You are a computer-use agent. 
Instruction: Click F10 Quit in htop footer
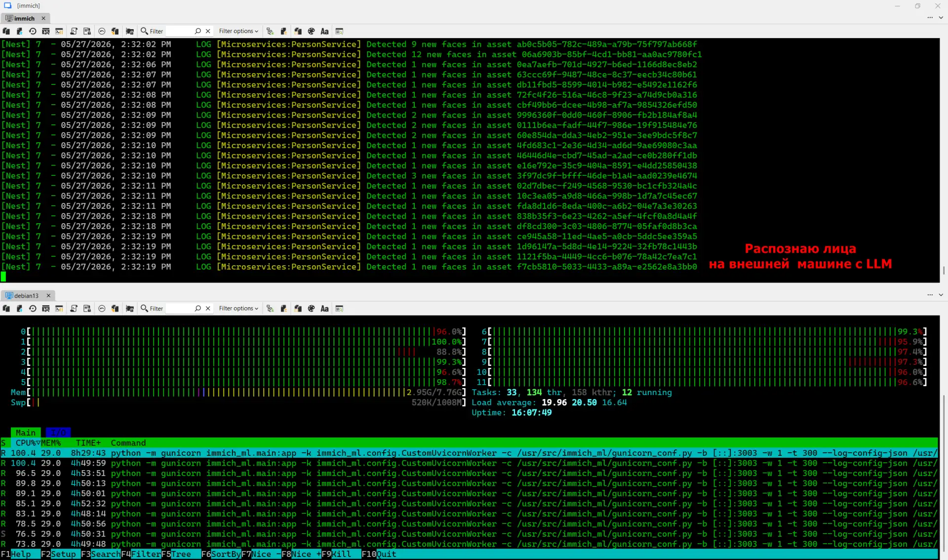coord(379,554)
